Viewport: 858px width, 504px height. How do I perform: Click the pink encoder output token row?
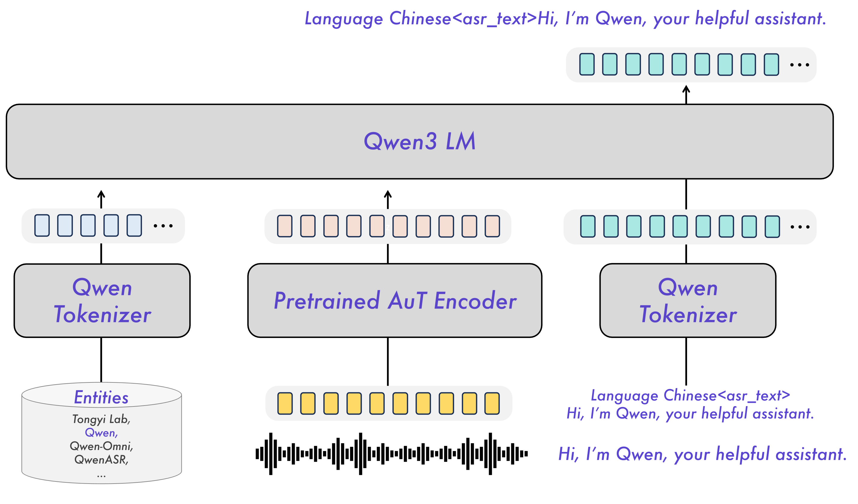388,226
